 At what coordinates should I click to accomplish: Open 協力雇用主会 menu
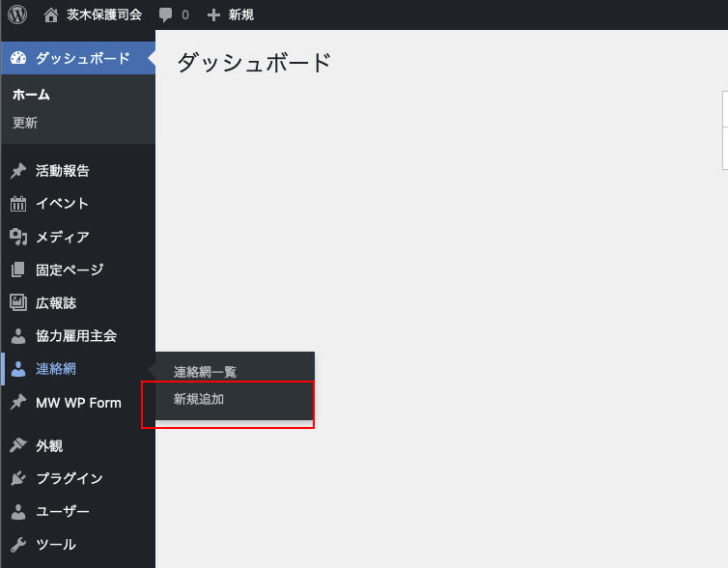[x=78, y=336]
